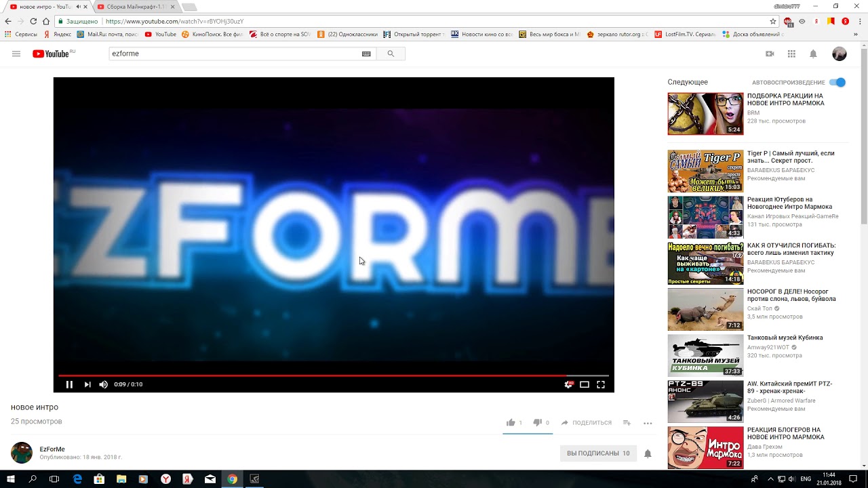Open the hamburger guide menu
The height and width of the screenshot is (488, 868).
point(16,54)
